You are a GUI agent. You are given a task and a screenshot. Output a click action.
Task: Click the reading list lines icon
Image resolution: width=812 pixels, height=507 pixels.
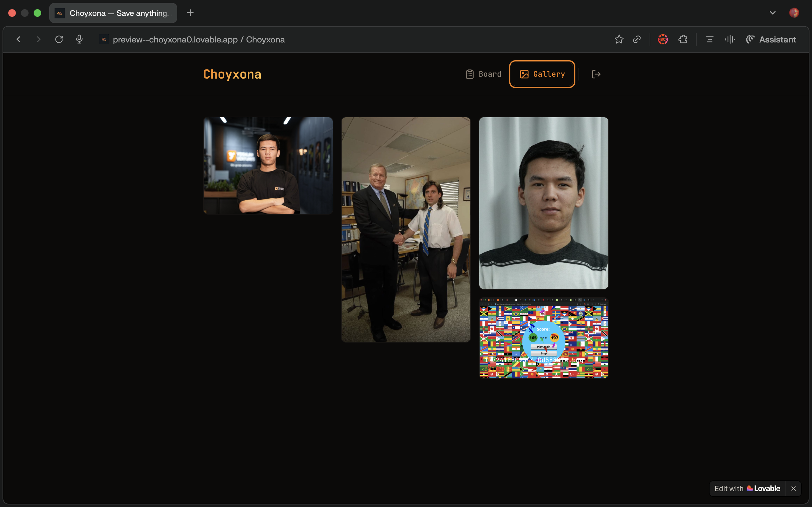coord(709,39)
